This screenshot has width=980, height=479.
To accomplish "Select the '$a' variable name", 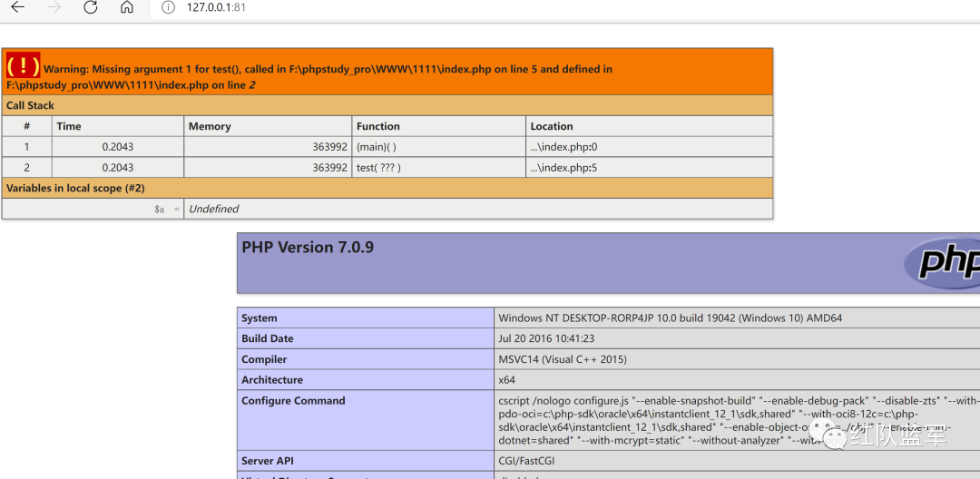I will pyautogui.click(x=160, y=210).
